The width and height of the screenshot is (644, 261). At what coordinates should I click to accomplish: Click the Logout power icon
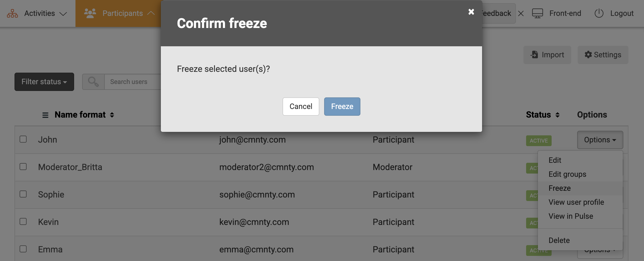tap(599, 13)
